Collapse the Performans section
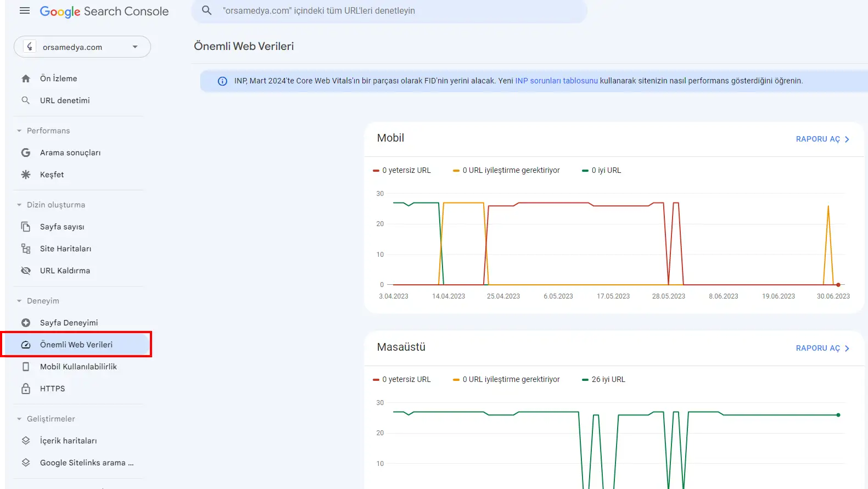 pos(19,131)
